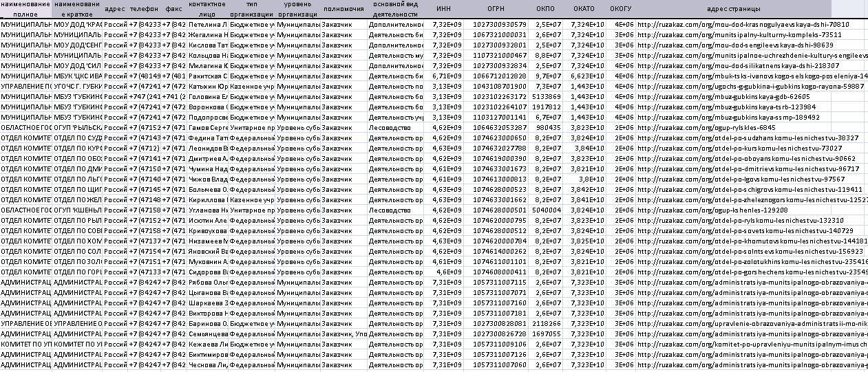Click short name cell 'ОГУП 'РЫЛЬСКЛ'
The width and height of the screenshot is (868, 372).
point(78,127)
